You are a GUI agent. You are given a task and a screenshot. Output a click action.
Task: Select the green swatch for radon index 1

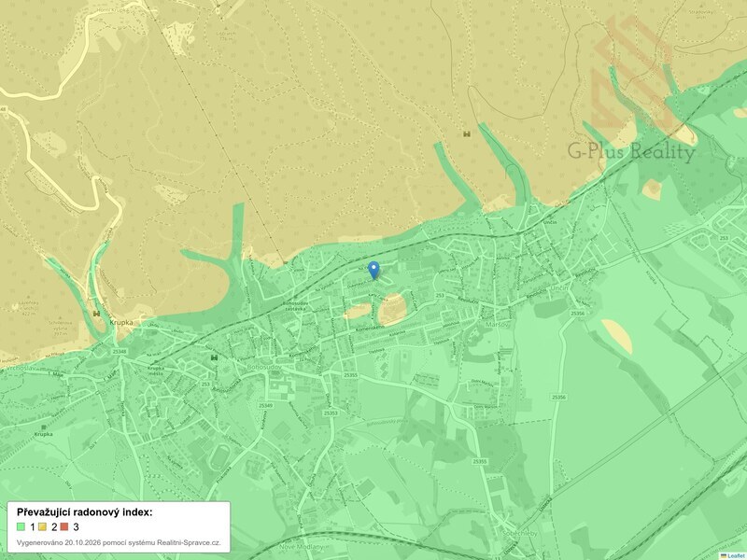(21, 526)
